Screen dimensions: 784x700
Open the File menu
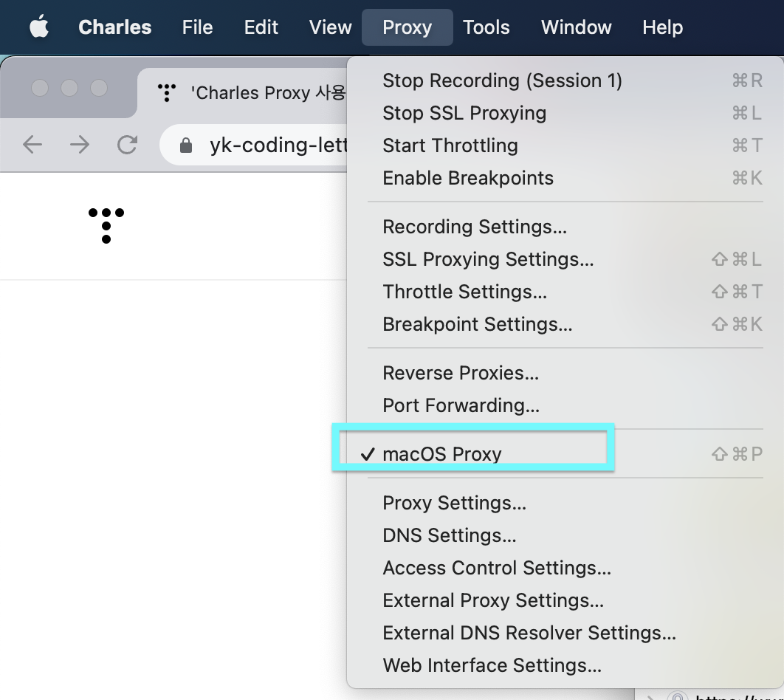coord(198,27)
